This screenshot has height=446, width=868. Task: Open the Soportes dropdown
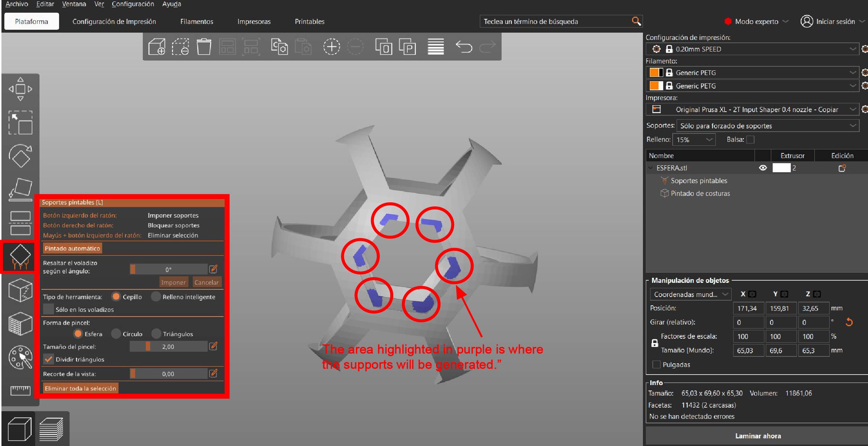pyautogui.click(x=767, y=126)
